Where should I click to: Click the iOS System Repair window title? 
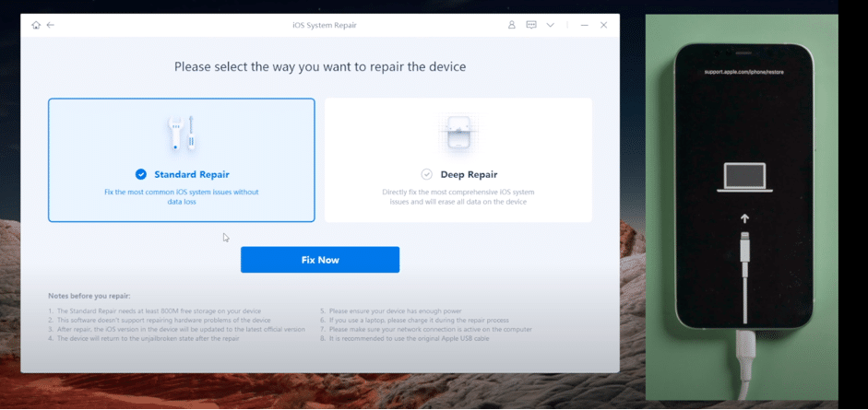tap(318, 25)
